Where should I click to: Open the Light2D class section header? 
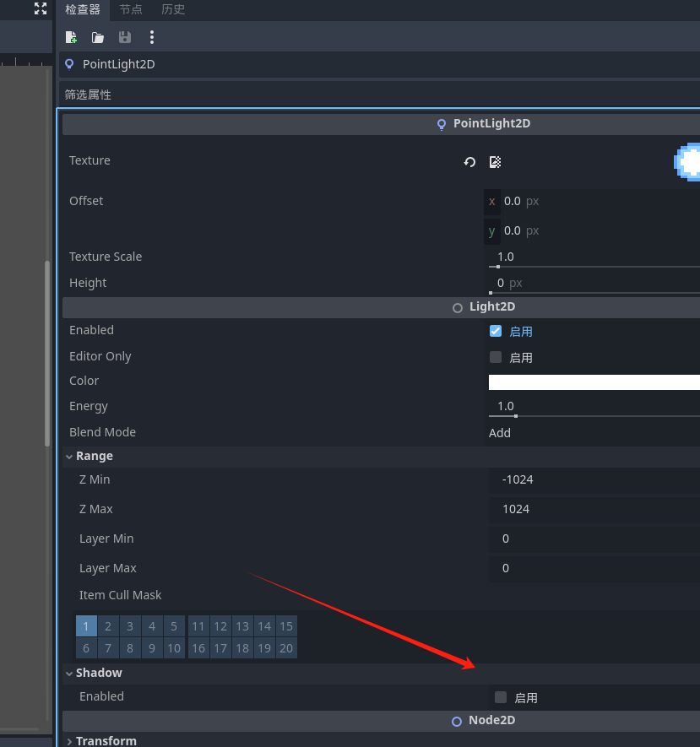[x=381, y=307]
